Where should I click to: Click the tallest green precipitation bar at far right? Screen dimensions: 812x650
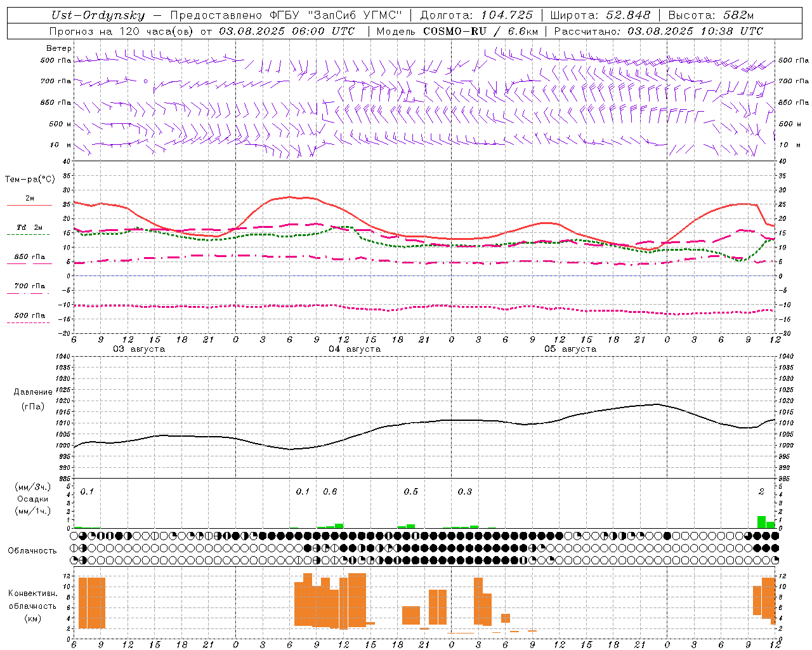pyautogui.click(x=761, y=522)
